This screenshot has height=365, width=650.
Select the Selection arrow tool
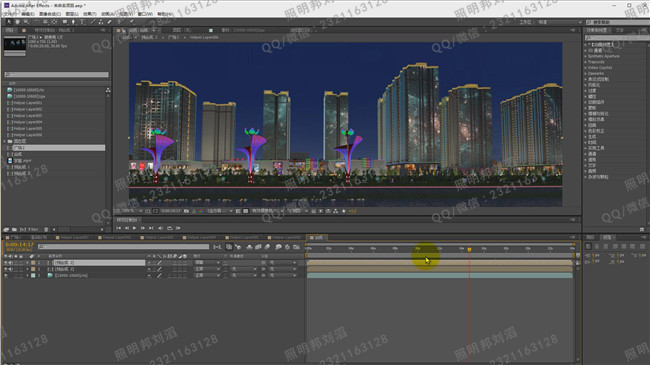[x=9, y=22]
